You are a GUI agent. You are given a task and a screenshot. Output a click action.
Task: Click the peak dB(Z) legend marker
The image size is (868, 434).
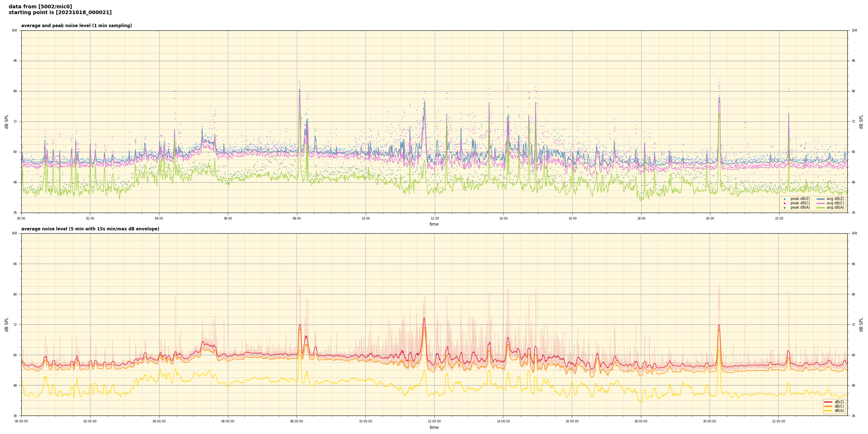pos(784,199)
